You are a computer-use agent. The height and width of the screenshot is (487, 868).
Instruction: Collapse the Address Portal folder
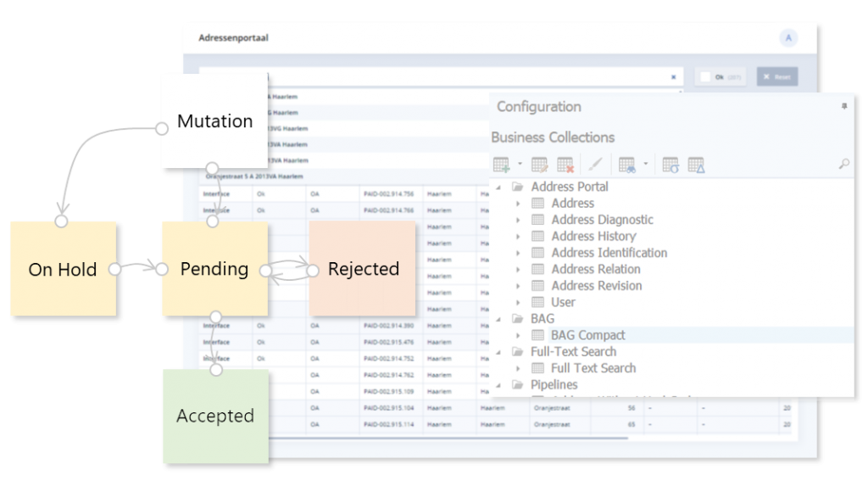click(x=499, y=187)
